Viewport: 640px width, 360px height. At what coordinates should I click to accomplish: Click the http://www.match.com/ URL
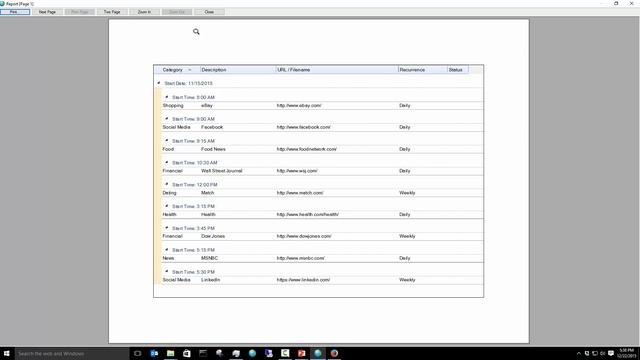pos(300,193)
